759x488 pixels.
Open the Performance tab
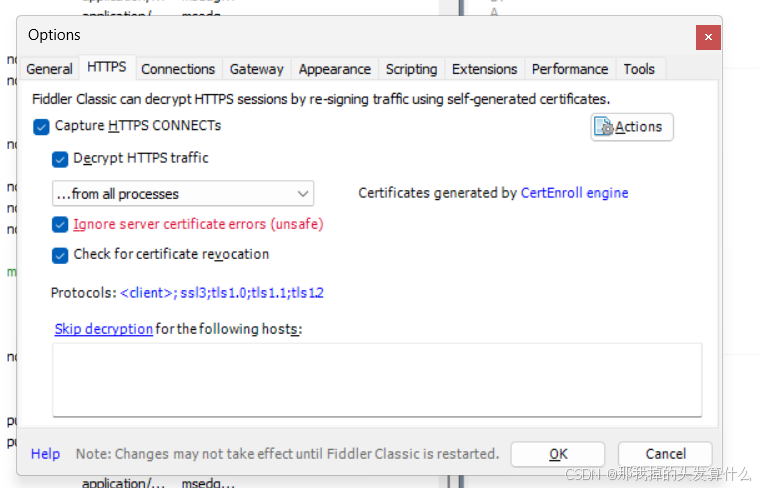(x=570, y=69)
